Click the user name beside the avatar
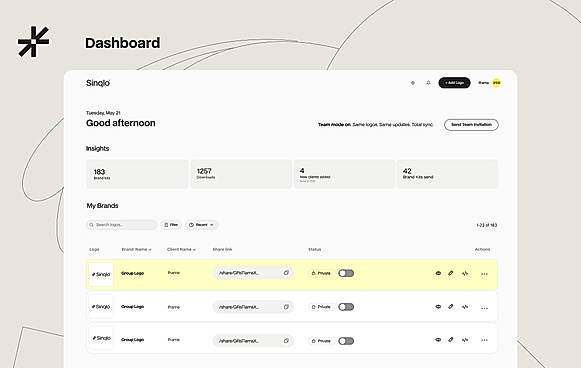This screenshot has width=581, height=368. click(x=484, y=83)
